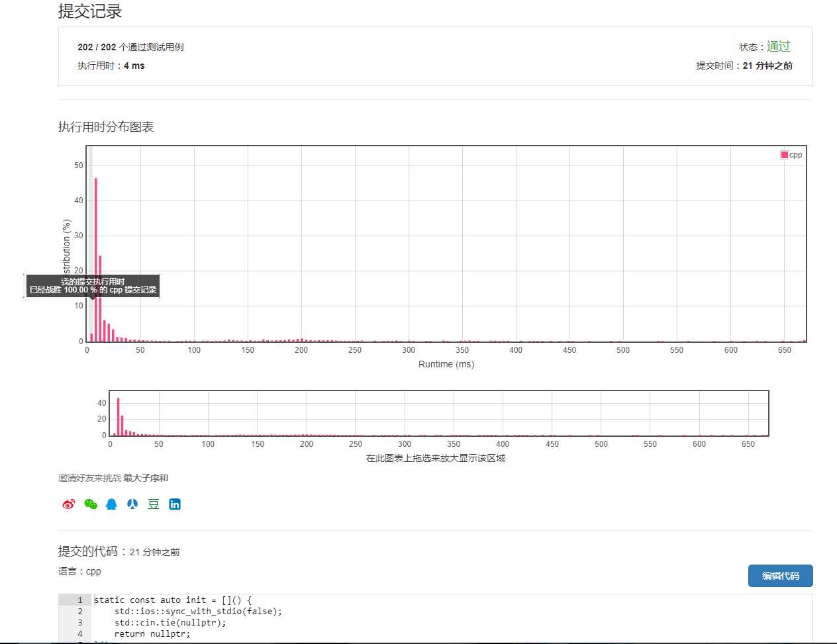Click the pink cpp legend swatch

pyautogui.click(x=785, y=155)
